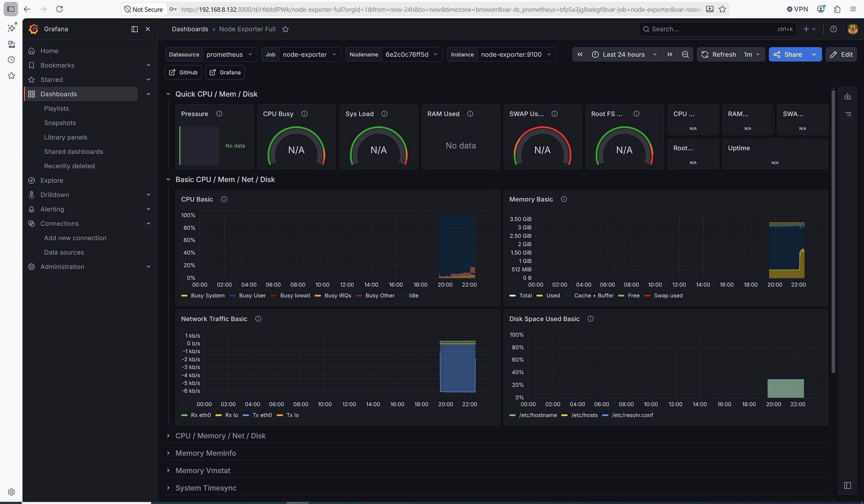Close the navigation menu
This screenshot has width=864, height=504.
148,29
